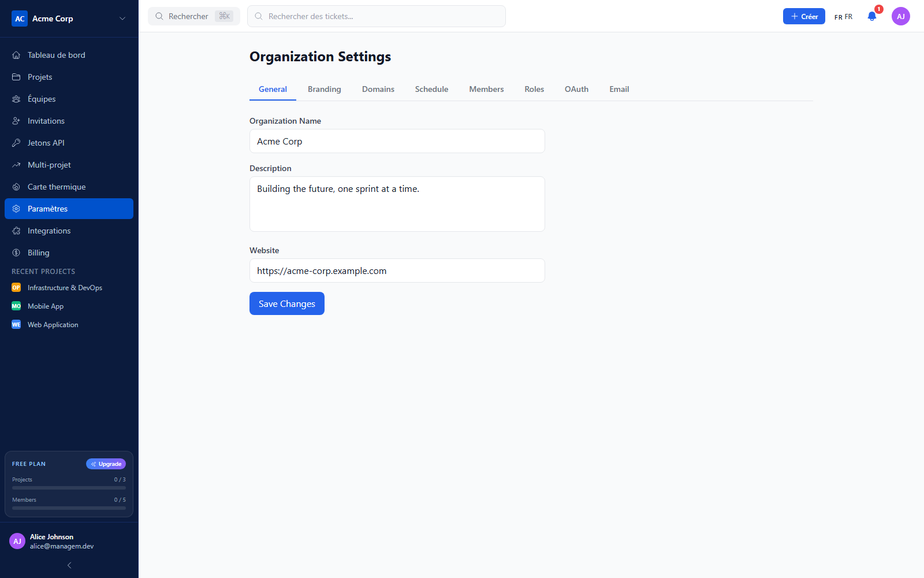Click the Save Changes button
Viewport: 924px width, 578px height.
(287, 303)
